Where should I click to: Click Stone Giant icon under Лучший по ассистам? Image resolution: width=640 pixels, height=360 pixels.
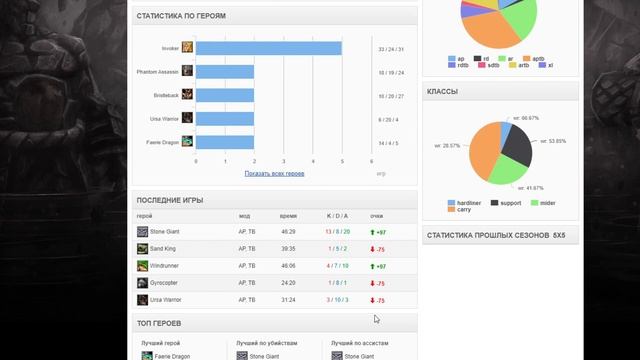(337, 356)
